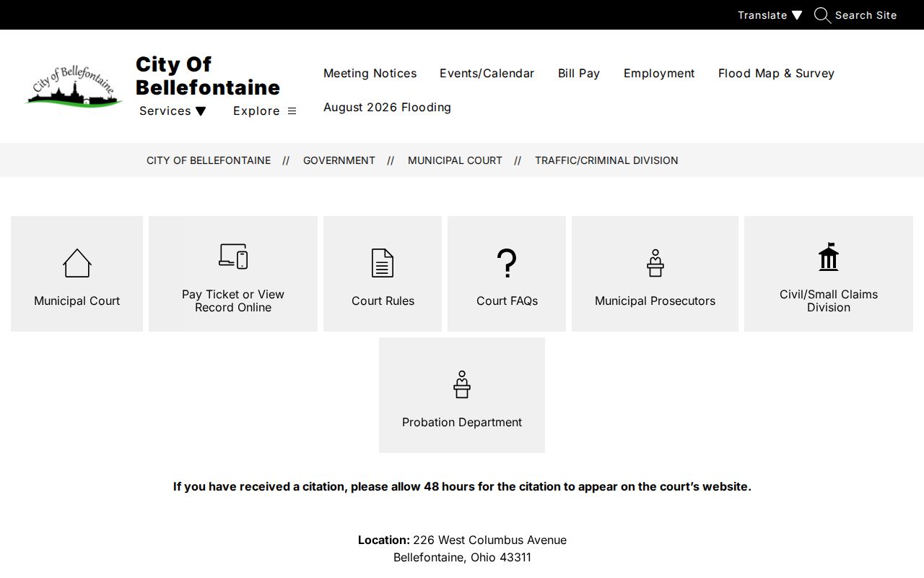Click the magnifying glass search icon
The image size is (924, 578).
(x=822, y=15)
